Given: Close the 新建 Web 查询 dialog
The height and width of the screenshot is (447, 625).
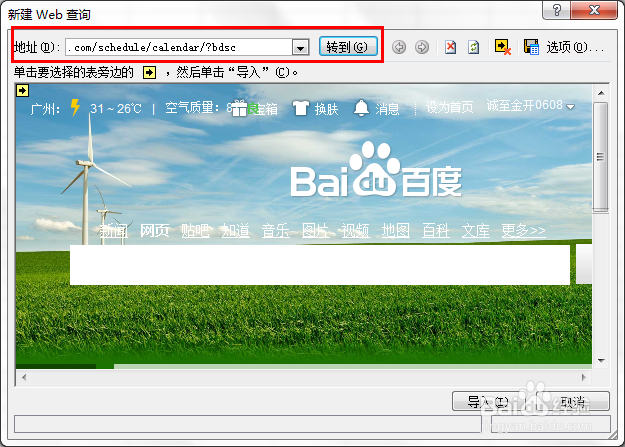Looking at the screenshot, I should click(x=595, y=10).
